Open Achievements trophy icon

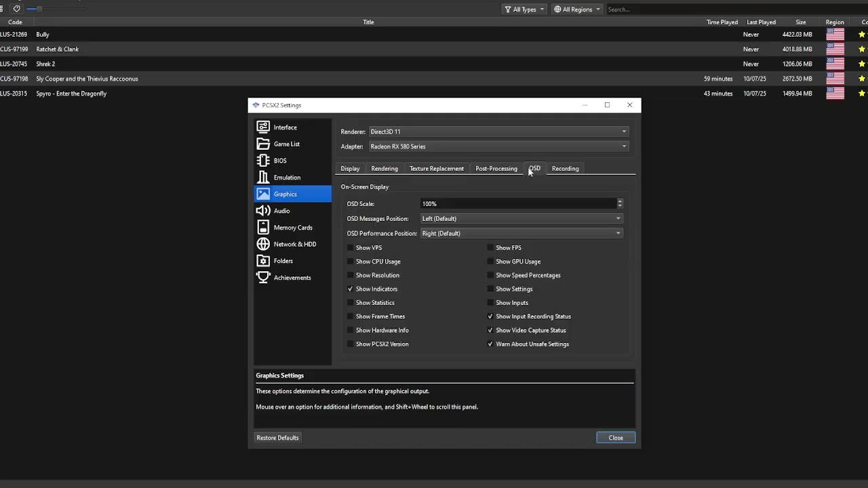pos(263,277)
